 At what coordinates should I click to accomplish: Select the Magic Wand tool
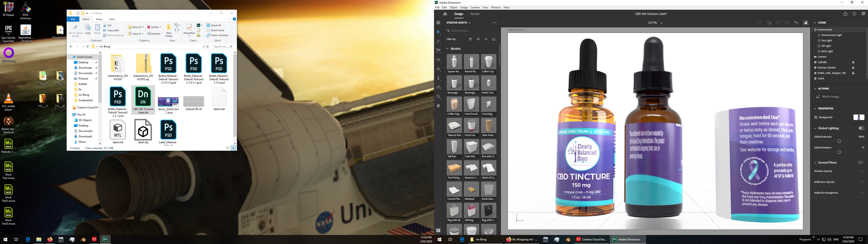point(438,41)
